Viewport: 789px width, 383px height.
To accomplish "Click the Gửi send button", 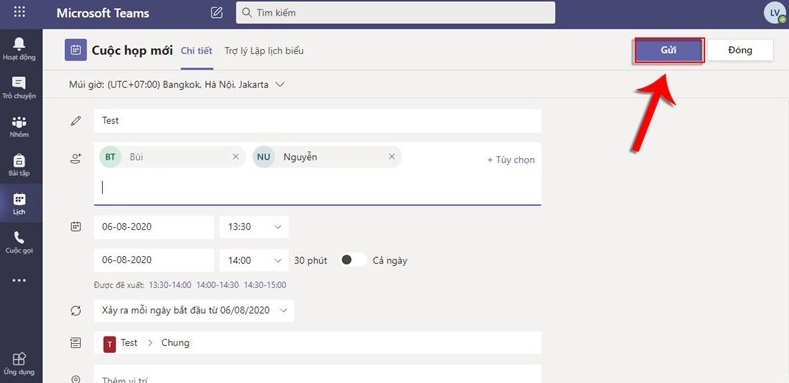I will pos(668,50).
